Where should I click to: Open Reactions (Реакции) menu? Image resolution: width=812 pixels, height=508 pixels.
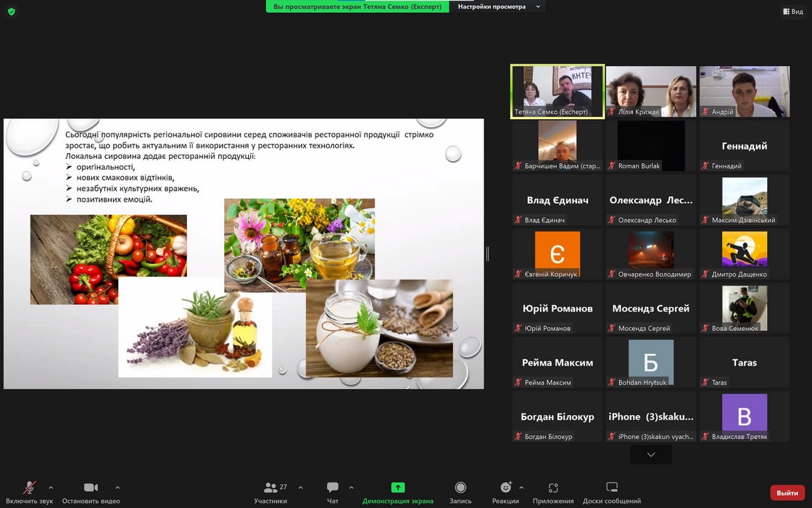[x=505, y=488]
